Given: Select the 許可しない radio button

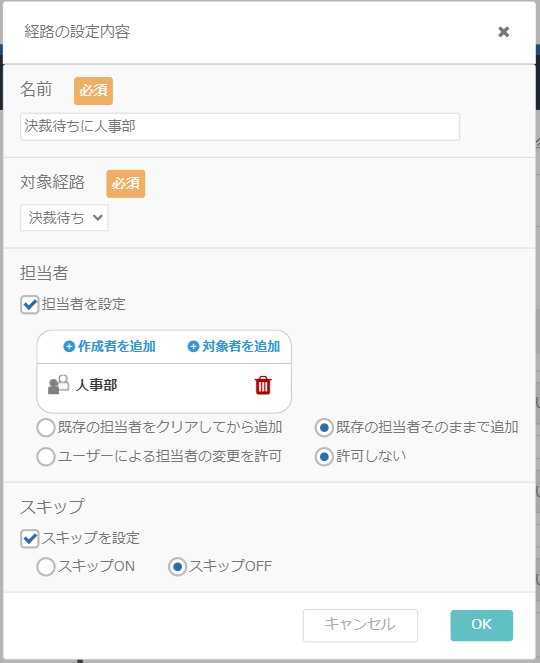Looking at the screenshot, I should point(324,457).
